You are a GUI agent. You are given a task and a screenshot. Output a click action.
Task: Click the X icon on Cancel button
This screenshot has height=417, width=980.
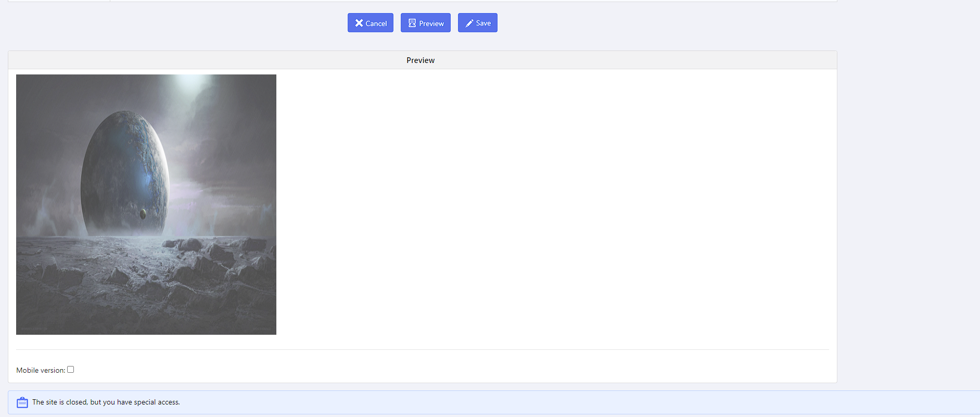click(x=359, y=23)
